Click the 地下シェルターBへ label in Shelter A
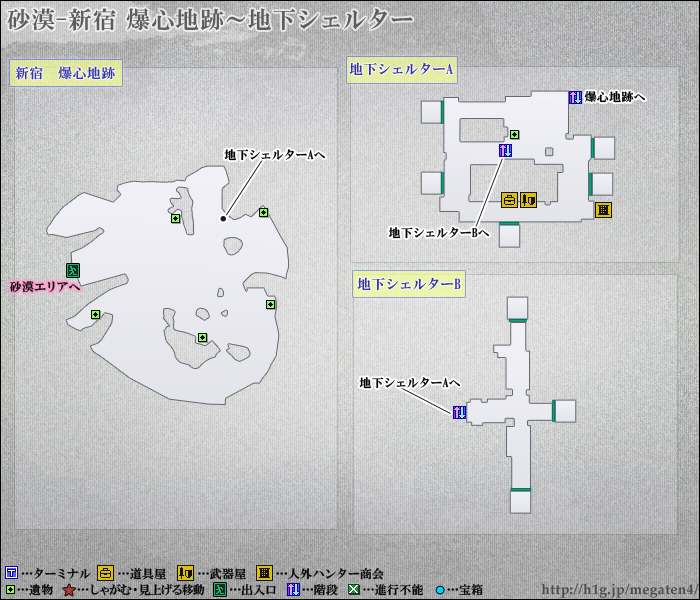The width and height of the screenshot is (700, 600). tap(438, 232)
